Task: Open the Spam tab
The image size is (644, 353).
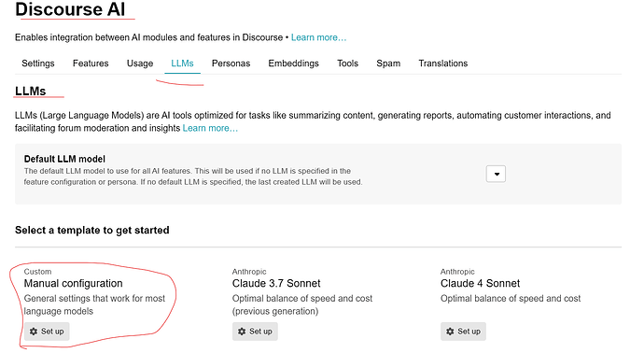Action: point(388,64)
